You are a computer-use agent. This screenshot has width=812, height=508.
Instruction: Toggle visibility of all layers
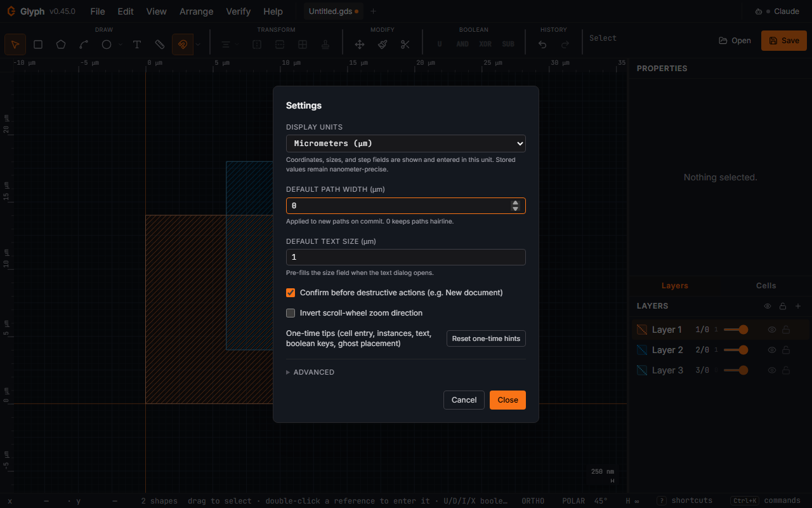pos(768,306)
